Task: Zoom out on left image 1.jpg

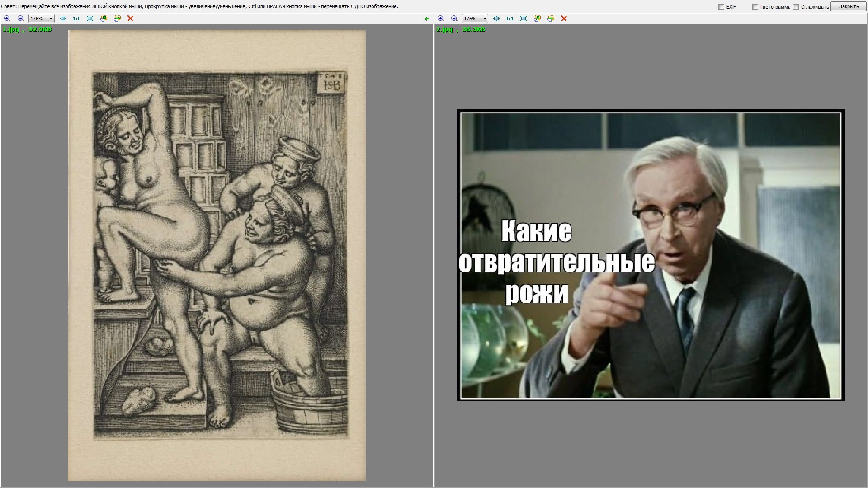Action: click(x=21, y=19)
